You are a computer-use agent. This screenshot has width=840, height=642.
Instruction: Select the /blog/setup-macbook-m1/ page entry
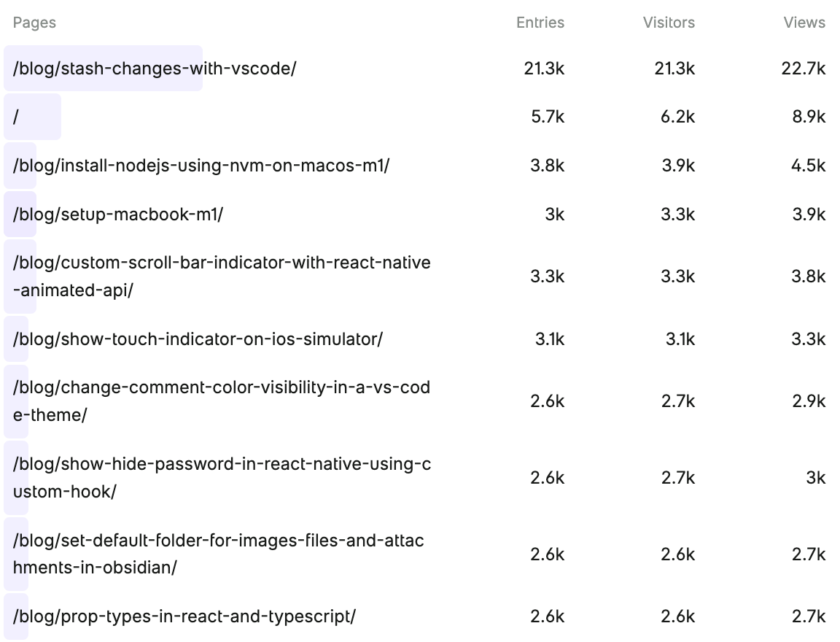point(118,214)
